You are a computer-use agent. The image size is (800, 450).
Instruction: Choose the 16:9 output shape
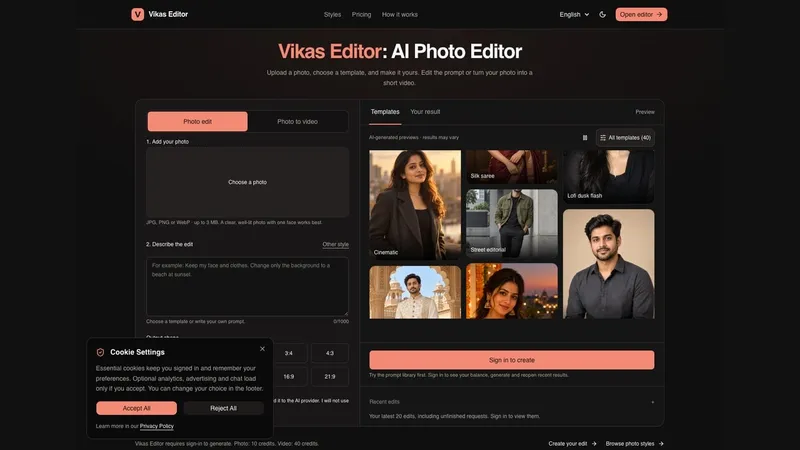[x=289, y=377]
